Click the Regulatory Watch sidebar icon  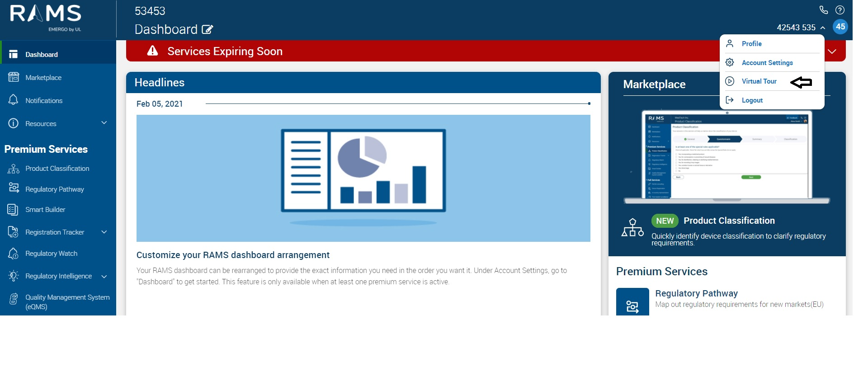[14, 254]
